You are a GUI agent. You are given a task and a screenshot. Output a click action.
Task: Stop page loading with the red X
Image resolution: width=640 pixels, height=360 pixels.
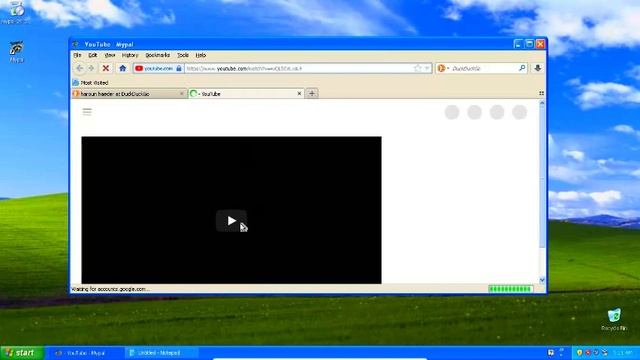[x=106, y=69]
